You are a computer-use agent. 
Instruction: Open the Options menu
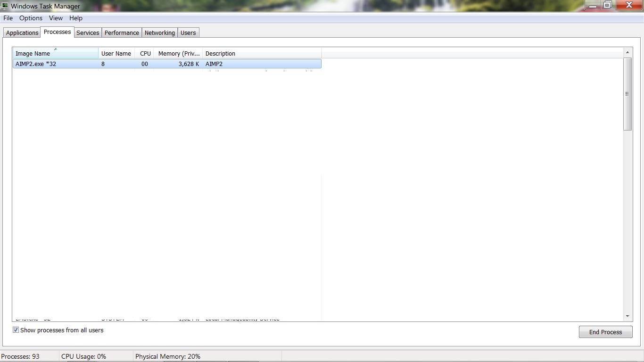31,18
